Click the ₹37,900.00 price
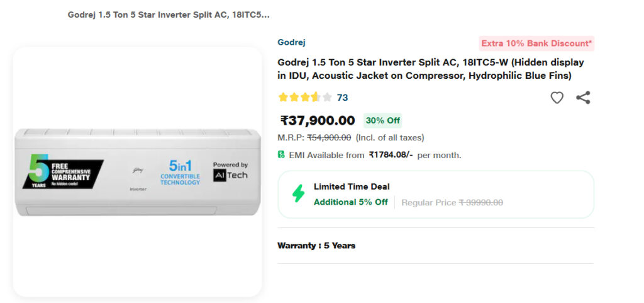 (318, 120)
